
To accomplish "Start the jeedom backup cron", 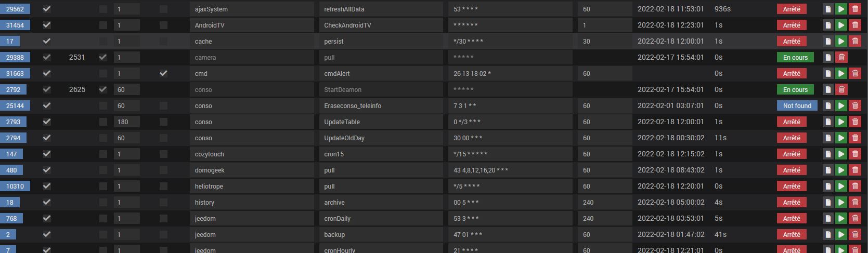I will coord(841,234).
